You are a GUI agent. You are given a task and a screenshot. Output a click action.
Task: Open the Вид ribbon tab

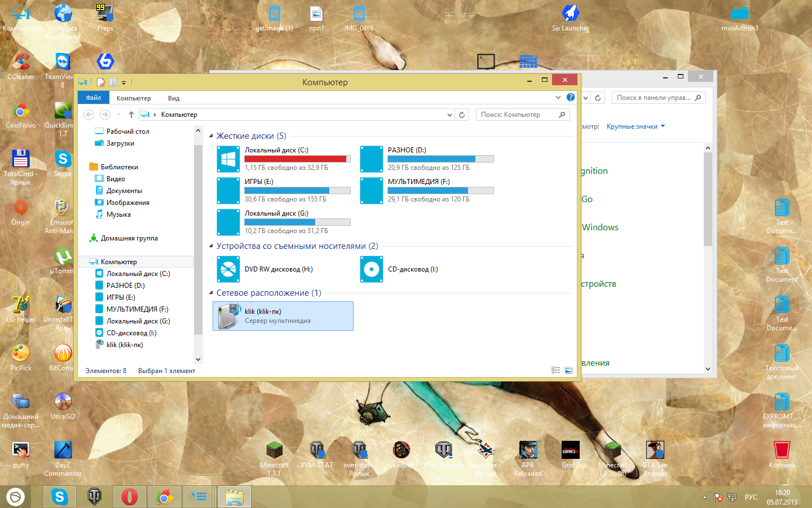[x=174, y=98]
